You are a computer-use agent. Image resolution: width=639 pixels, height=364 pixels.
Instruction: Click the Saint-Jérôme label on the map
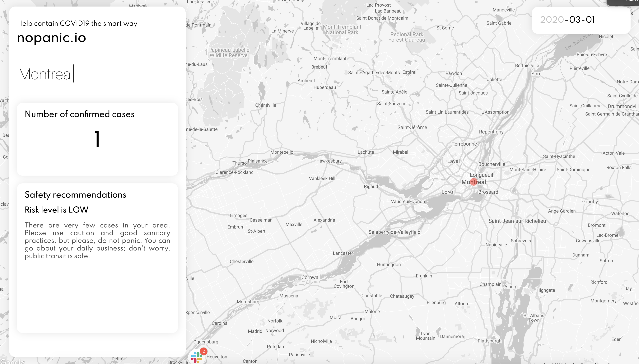[x=412, y=128]
